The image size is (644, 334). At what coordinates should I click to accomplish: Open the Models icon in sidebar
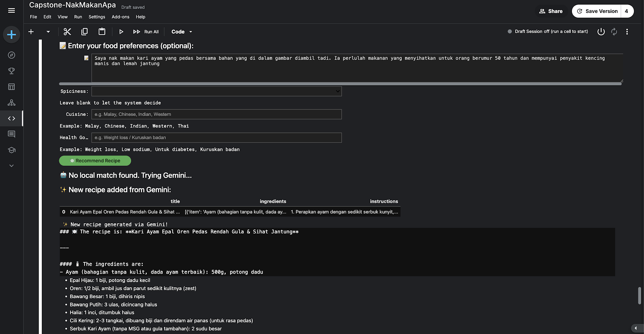[12, 103]
